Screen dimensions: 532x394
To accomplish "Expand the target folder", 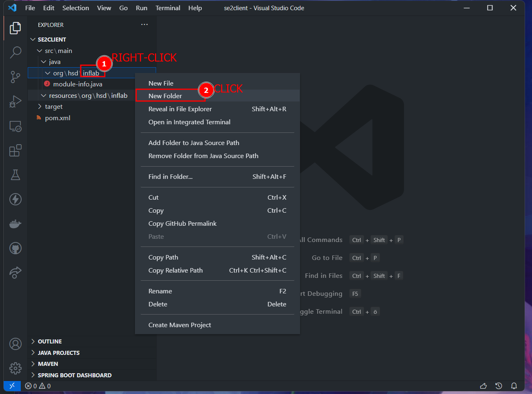I will pyautogui.click(x=40, y=107).
